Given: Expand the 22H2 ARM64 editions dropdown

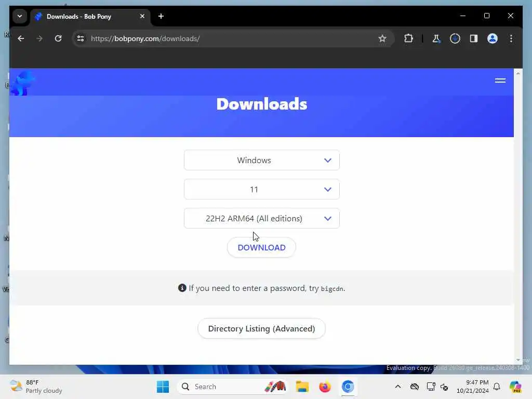Looking at the screenshot, I should [262, 219].
